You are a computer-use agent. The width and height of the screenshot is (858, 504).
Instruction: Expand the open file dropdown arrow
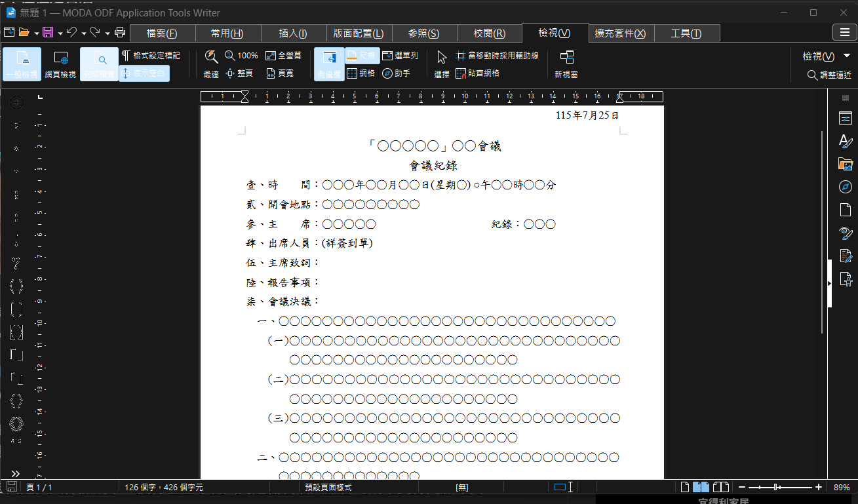point(35,33)
